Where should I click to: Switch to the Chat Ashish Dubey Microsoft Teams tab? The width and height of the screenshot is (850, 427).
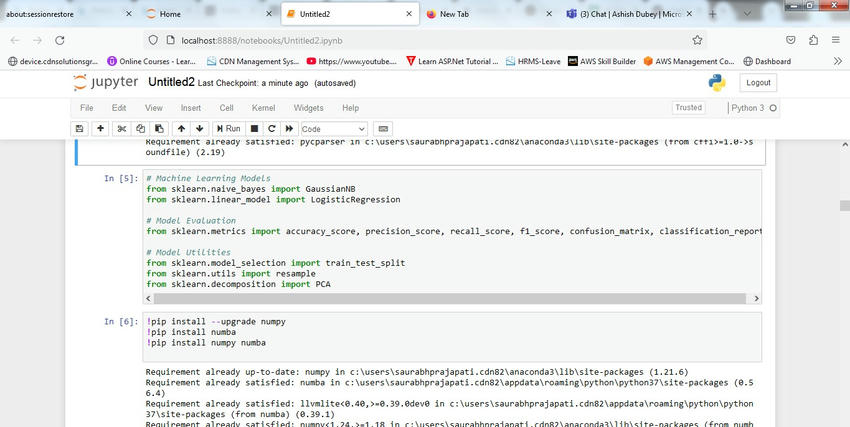(629, 14)
